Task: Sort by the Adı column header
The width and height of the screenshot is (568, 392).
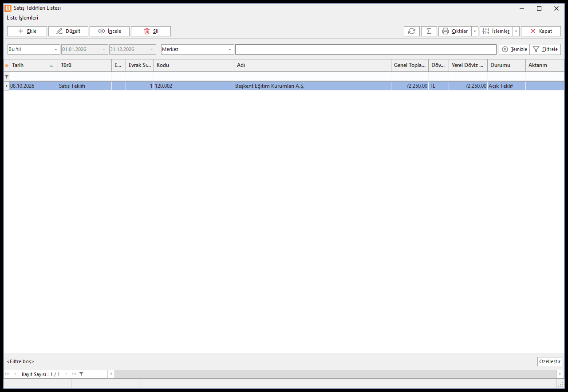Action: click(312, 65)
